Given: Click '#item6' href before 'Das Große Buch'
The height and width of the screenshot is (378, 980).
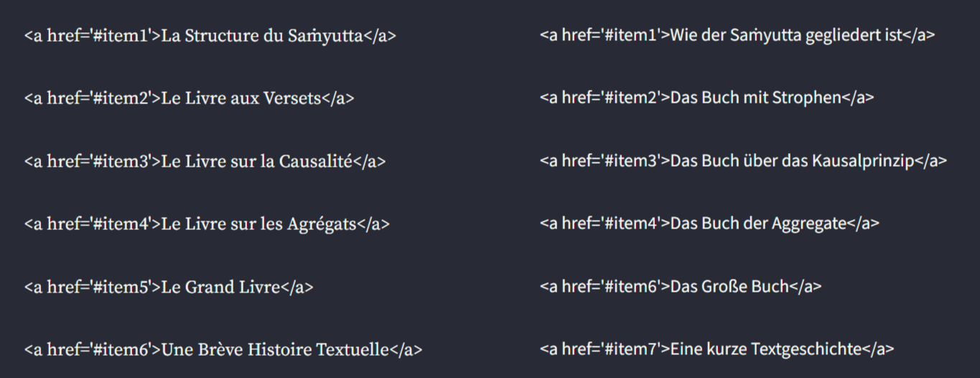Looking at the screenshot, I should 631,286.
